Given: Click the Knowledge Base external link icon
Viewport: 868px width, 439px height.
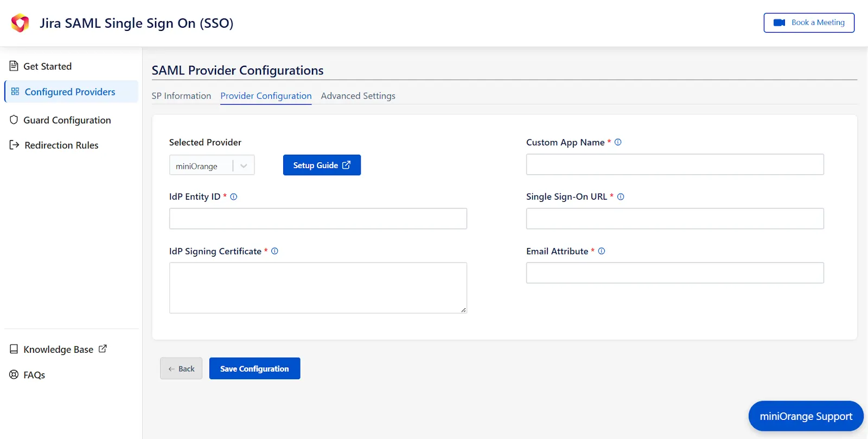Looking at the screenshot, I should point(103,349).
